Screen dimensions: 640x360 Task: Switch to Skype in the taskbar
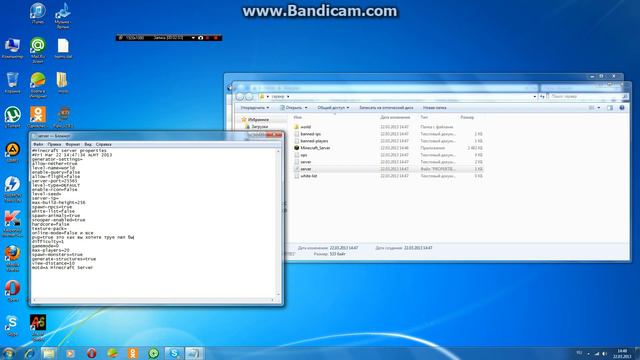coord(174,353)
